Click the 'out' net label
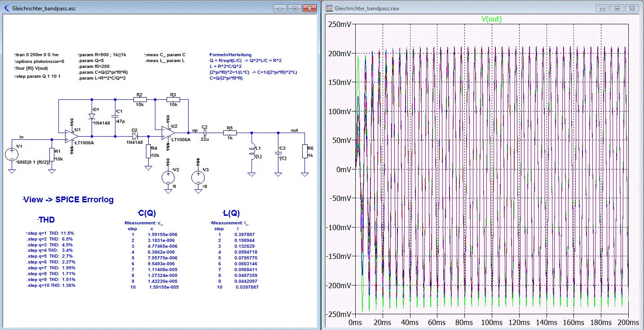Screen dimensions: 644x330 [x=294, y=130]
